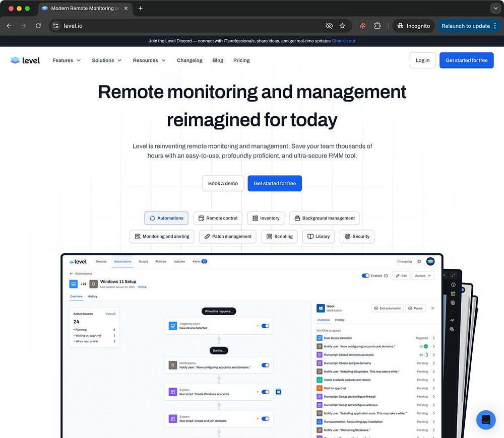Open a new browser tab with plus icon
Screen dimensions: 504x438
(141, 9)
